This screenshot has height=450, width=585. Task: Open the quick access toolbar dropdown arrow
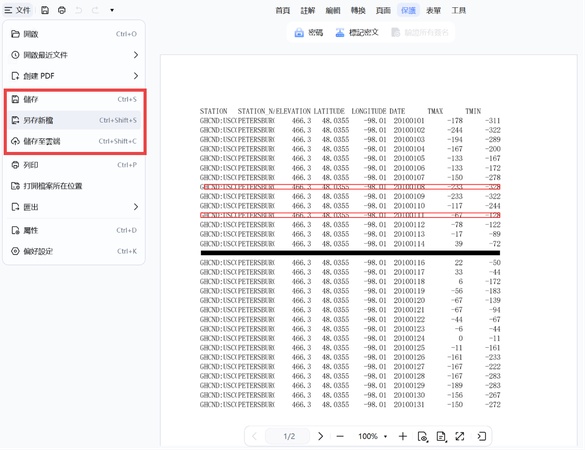tap(112, 10)
